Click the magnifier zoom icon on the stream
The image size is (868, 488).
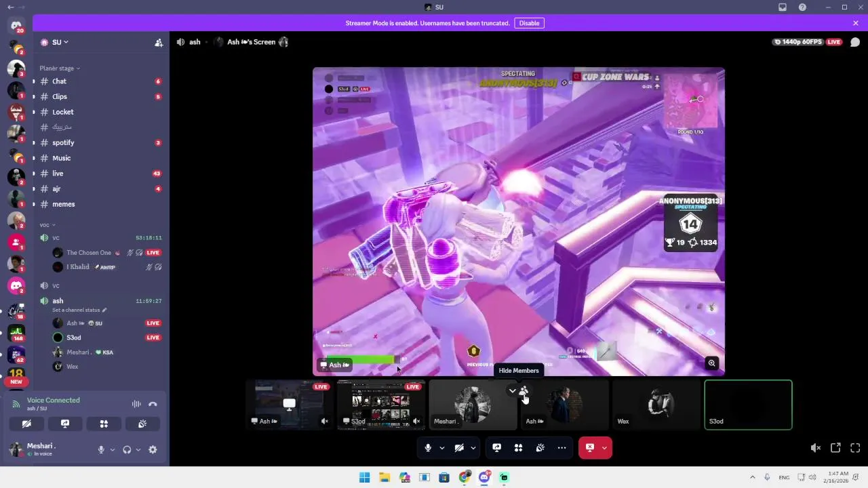[x=711, y=363]
